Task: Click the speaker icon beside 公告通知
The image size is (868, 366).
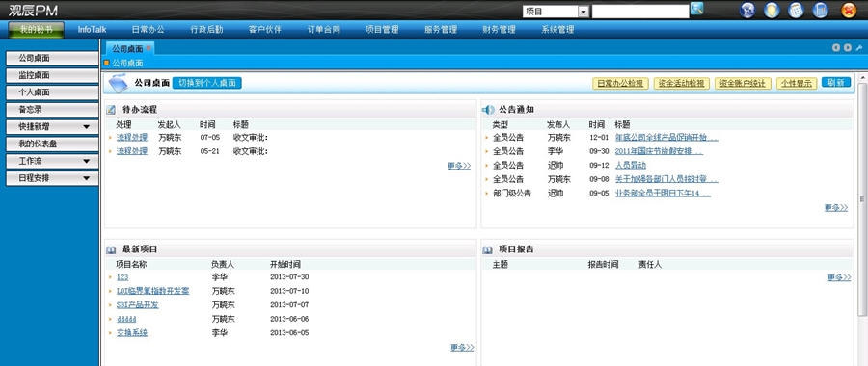Action: (x=488, y=110)
